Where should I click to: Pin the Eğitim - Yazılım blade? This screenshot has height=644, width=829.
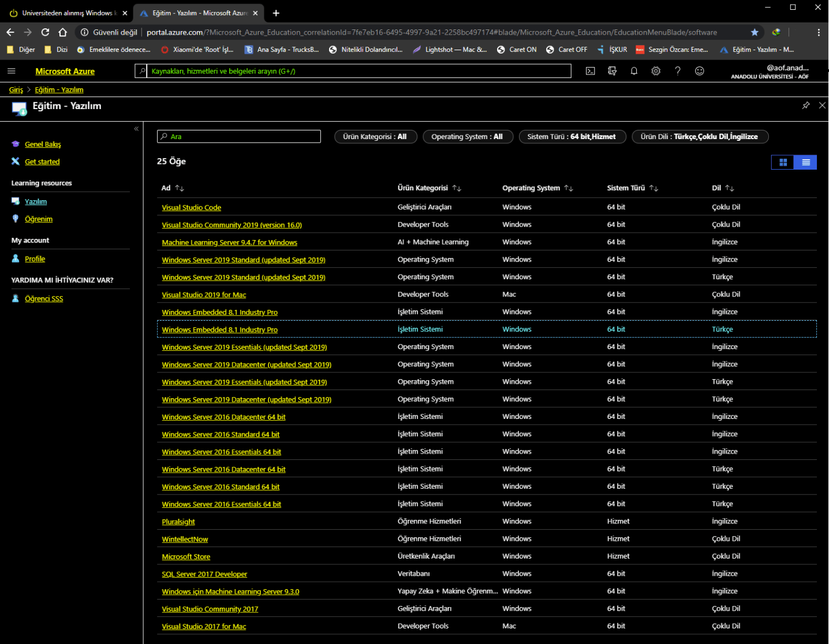(806, 106)
